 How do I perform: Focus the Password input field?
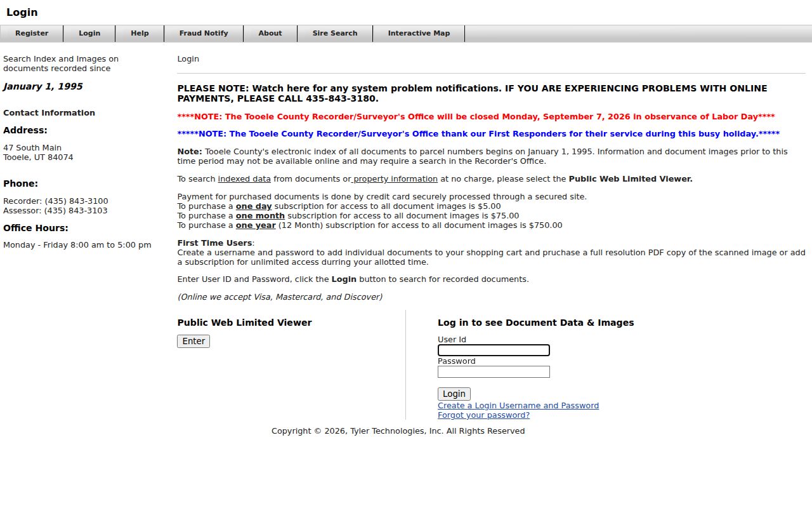click(x=494, y=372)
